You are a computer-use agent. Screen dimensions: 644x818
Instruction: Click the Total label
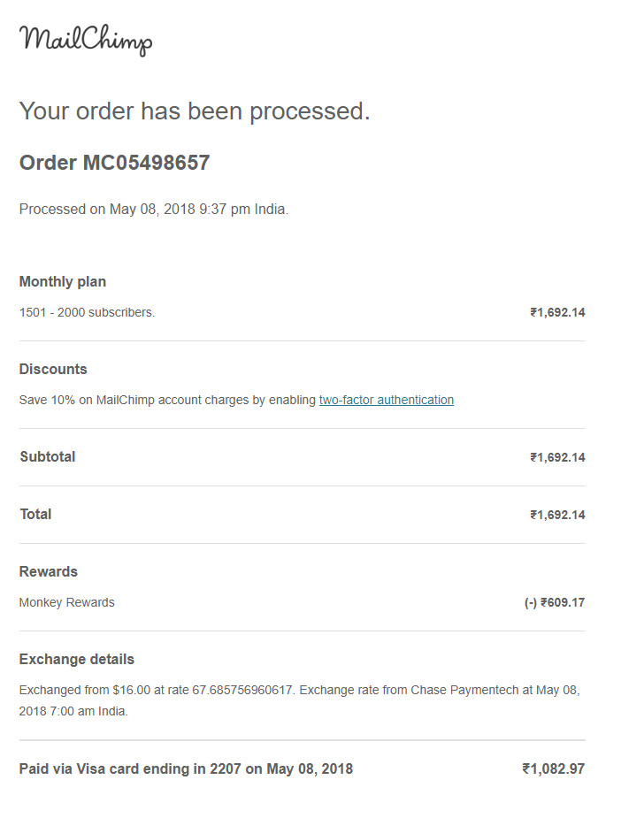[x=35, y=515]
